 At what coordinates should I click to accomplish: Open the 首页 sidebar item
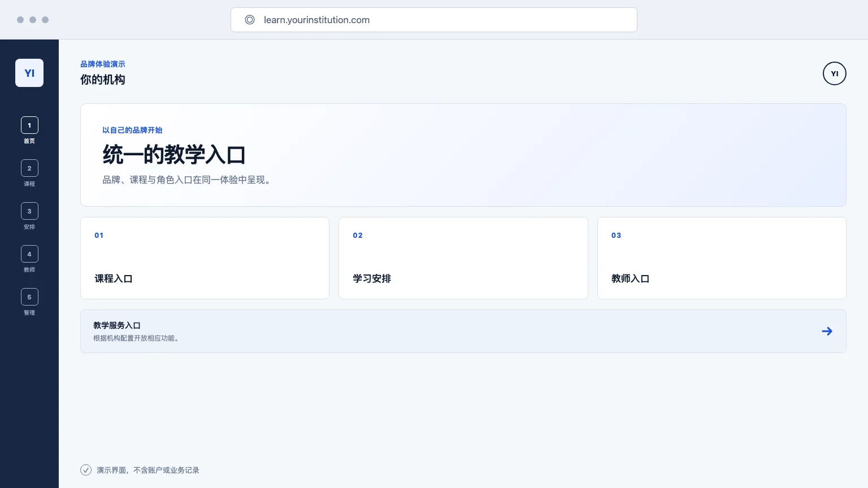pos(29,130)
